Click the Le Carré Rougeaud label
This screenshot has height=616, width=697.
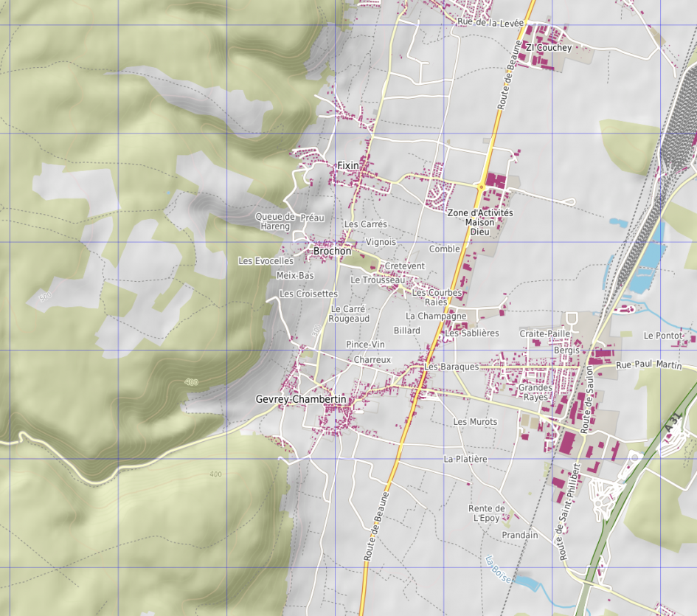click(349, 314)
